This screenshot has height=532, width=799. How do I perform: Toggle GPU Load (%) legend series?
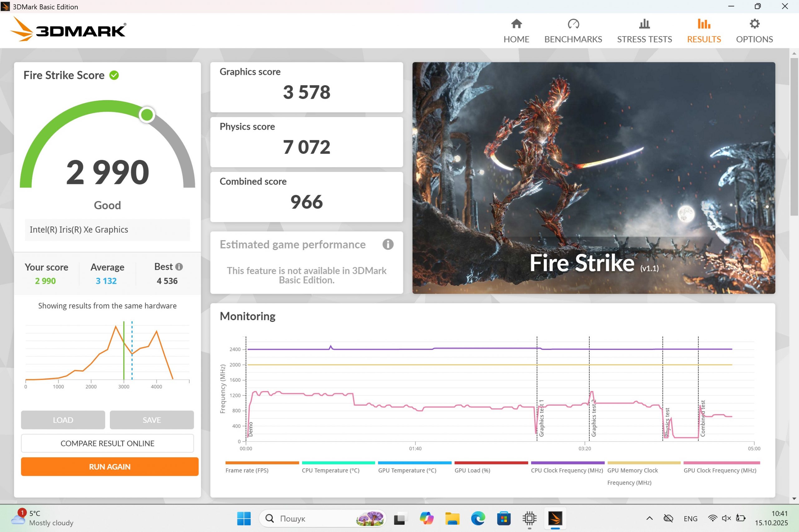pos(472,470)
